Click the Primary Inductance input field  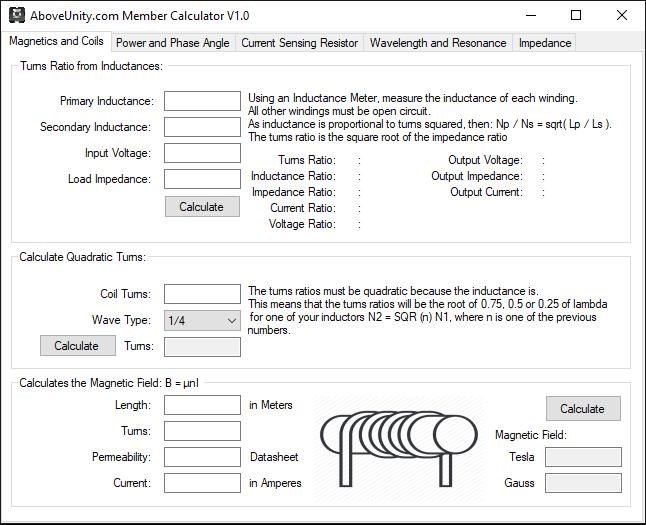point(202,101)
